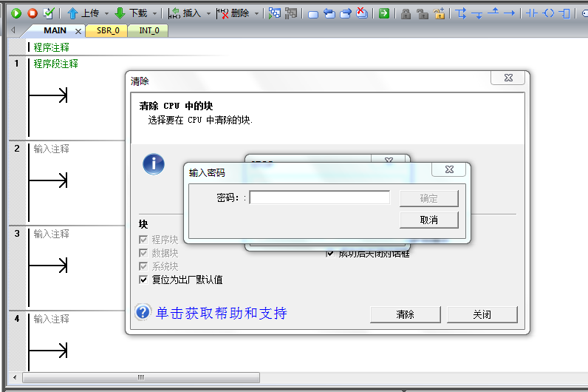This screenshot has width=588, height=392.
Task: Click the 密码 password input field
Action: point(319,197)
